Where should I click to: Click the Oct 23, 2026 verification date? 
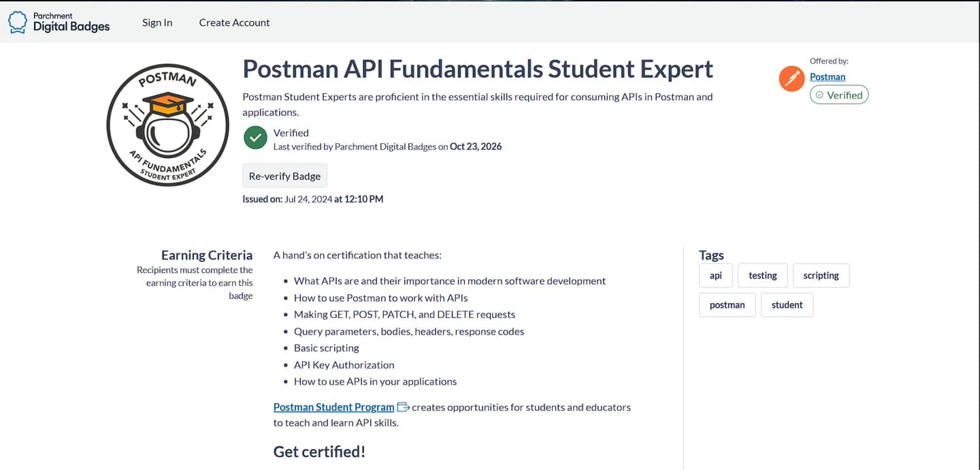(476, 146)
